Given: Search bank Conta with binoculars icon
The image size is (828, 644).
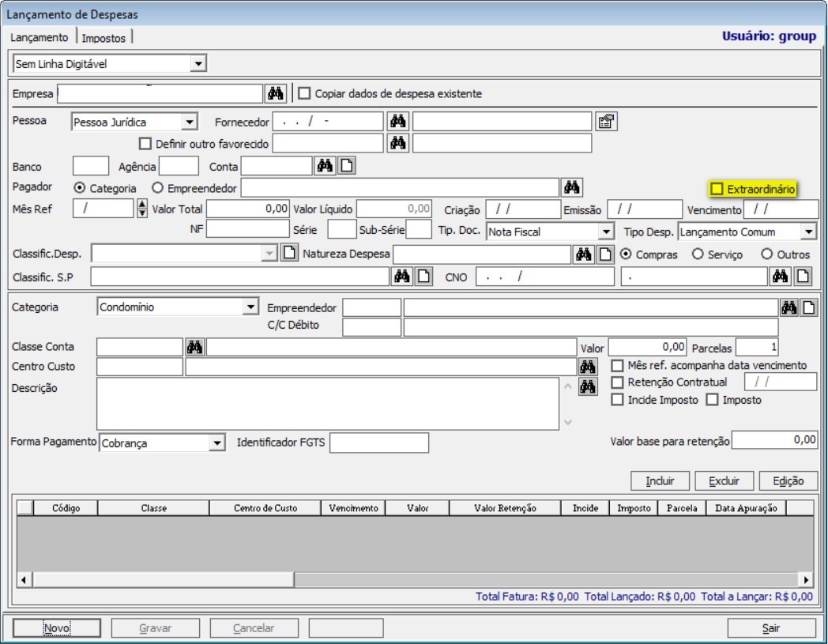Looking at the screenshot, I should pyautogui.click(x=324, y=165).
